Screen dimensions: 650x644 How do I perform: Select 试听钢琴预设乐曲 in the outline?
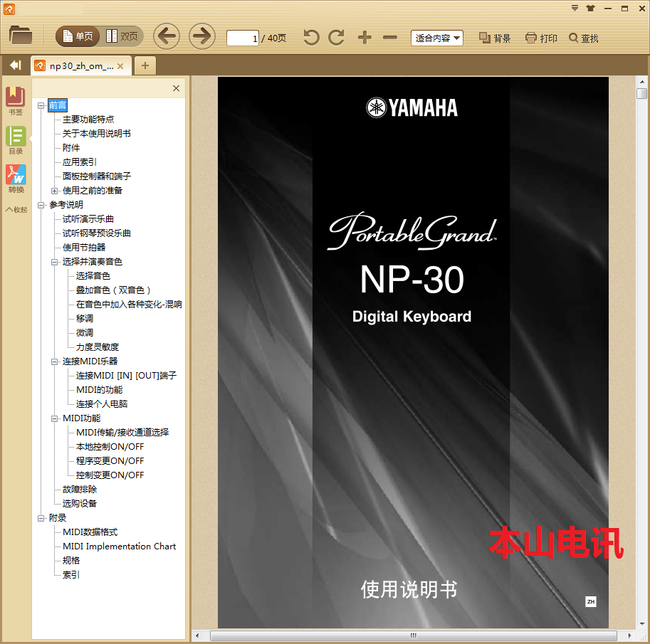point(97,233)
